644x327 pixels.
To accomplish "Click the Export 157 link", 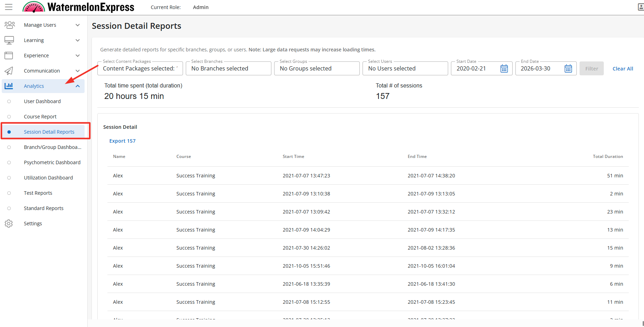I will point(122,141).
